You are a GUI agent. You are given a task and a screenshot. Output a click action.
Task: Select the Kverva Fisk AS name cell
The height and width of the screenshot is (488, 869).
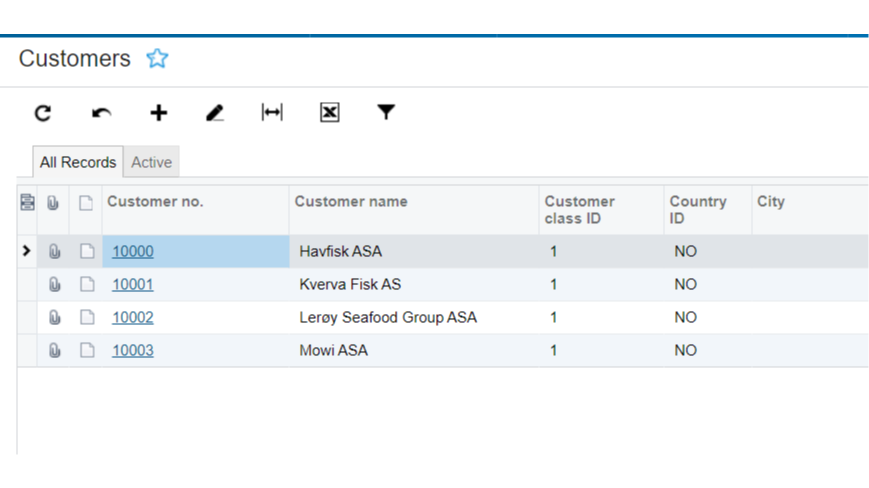[x=414, y=285]
